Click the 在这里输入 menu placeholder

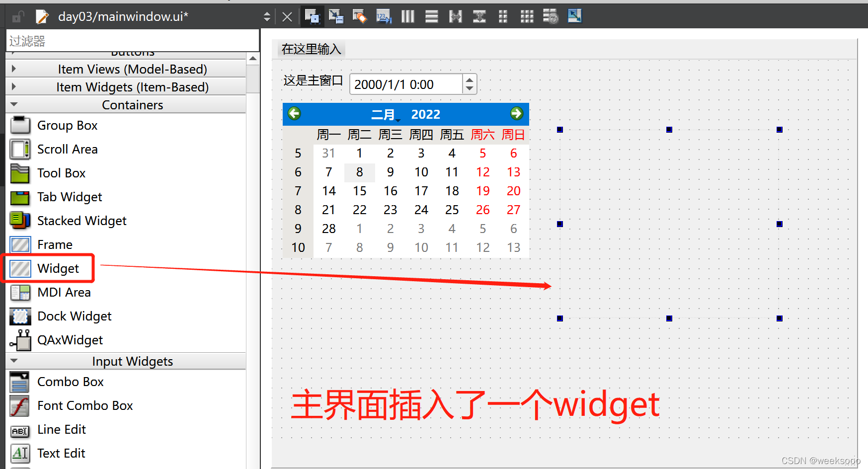[310, 49]
